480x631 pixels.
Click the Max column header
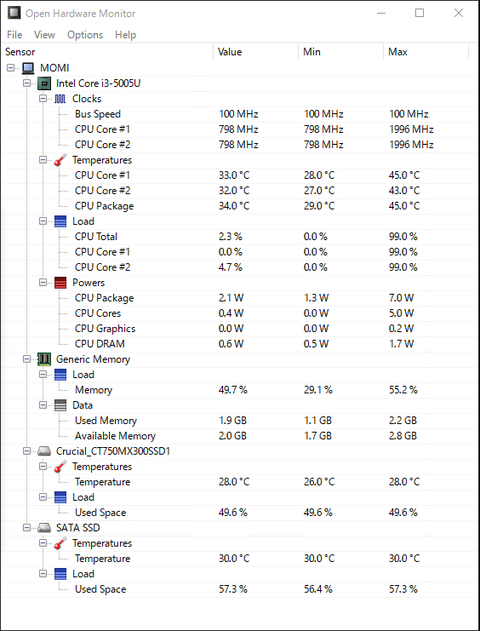[426, 52]
